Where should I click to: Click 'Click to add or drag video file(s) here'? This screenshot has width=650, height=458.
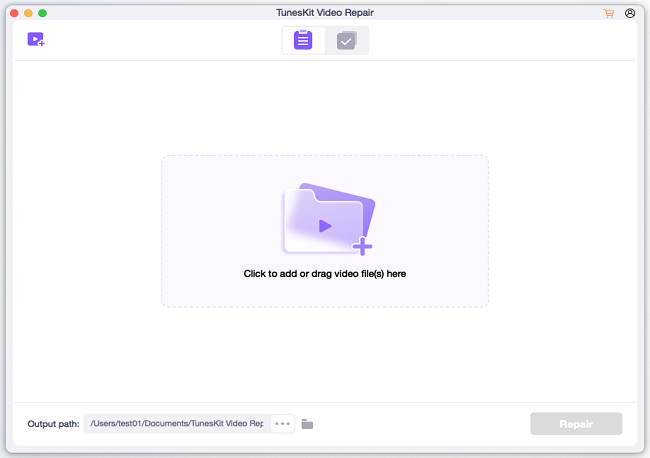(325, 274)
